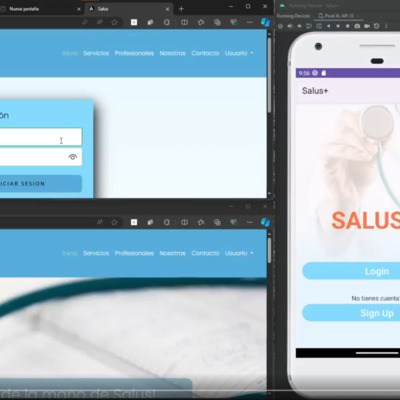400x400 pixels.
Task: Add page to favorites in upper browser
Action: [x=114, y=22]
